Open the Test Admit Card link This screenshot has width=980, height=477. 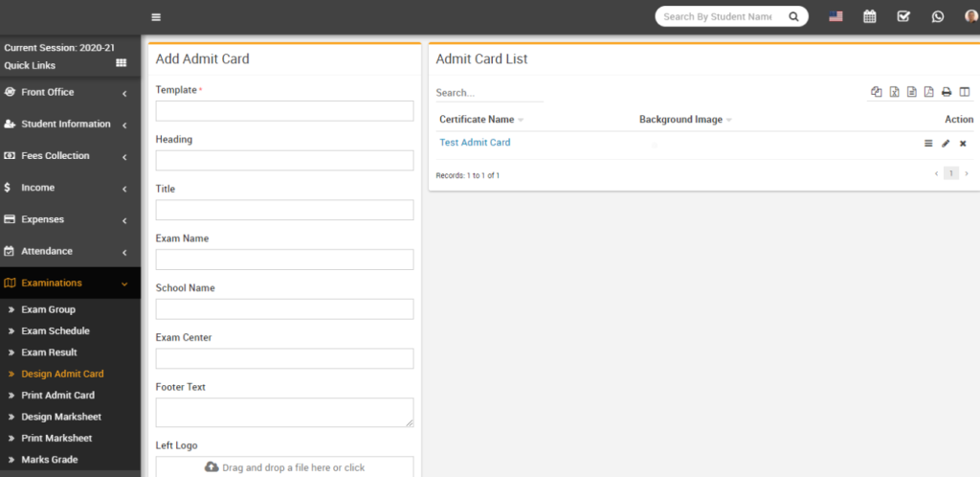[x=475, y=142]
